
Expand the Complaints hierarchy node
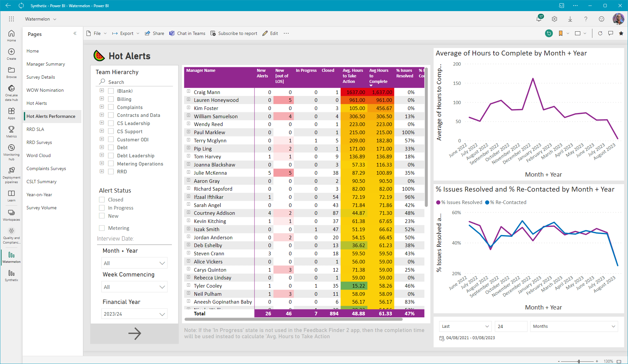[x=102, y=107]
